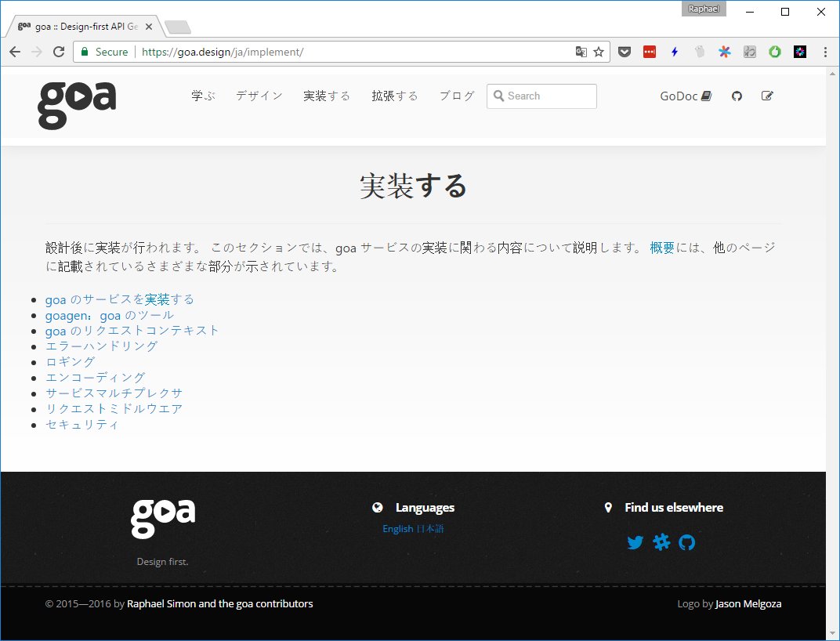The width and height of the screenshot is (840, 641).
Task: Click the green Secure padlock icon
Action: coord(84,52)
